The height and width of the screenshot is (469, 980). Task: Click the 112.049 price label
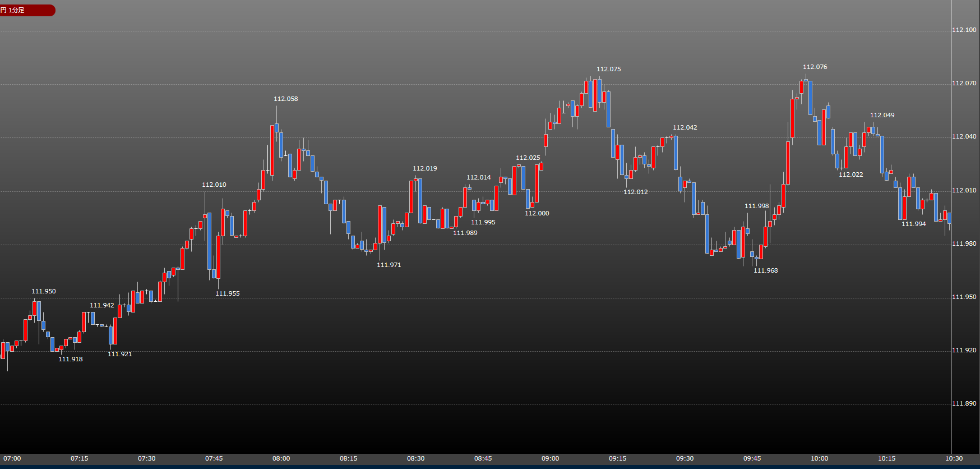pos(882,115)
